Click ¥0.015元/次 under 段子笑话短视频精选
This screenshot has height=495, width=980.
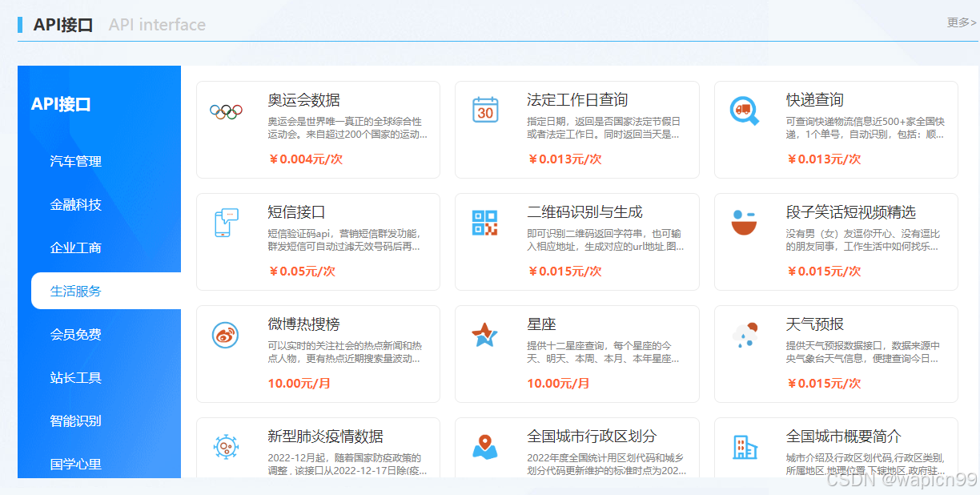(824, 272)
